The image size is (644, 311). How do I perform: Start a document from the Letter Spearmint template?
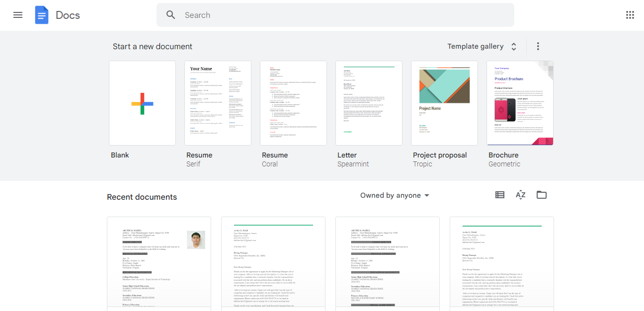(x=369, y=103)
